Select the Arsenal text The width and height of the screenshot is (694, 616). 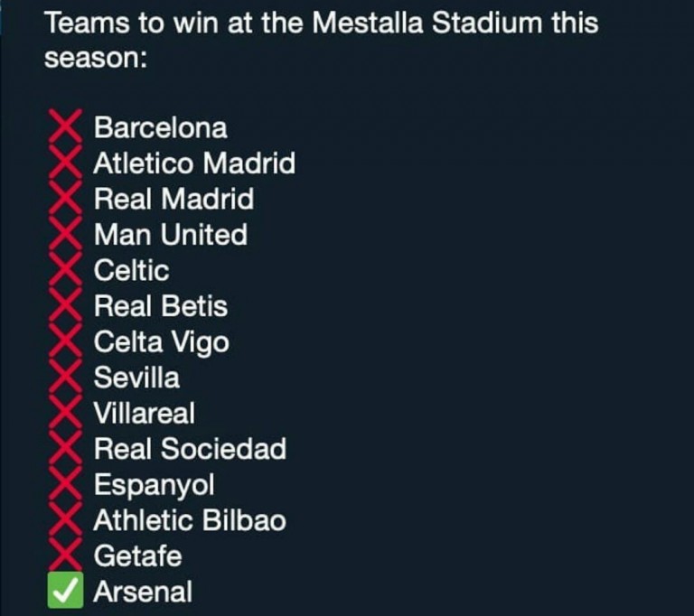tap(143, 592)
